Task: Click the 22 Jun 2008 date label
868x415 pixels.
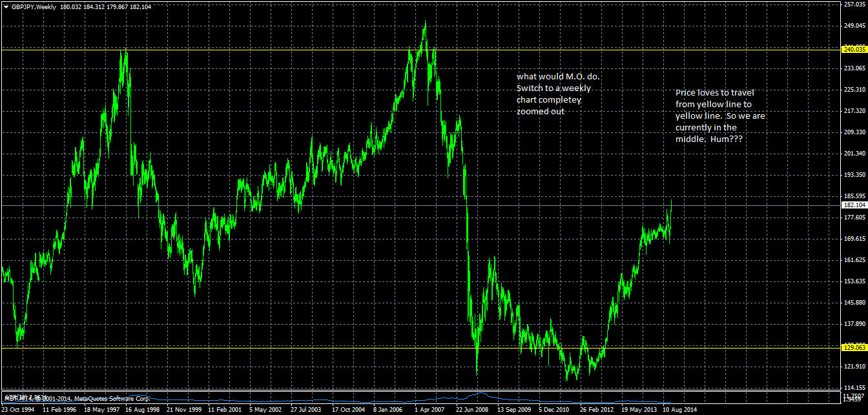Action: 473,409
